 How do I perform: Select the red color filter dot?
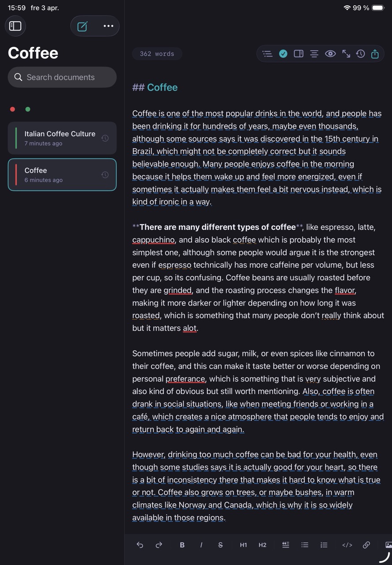(x=12, y=109)
